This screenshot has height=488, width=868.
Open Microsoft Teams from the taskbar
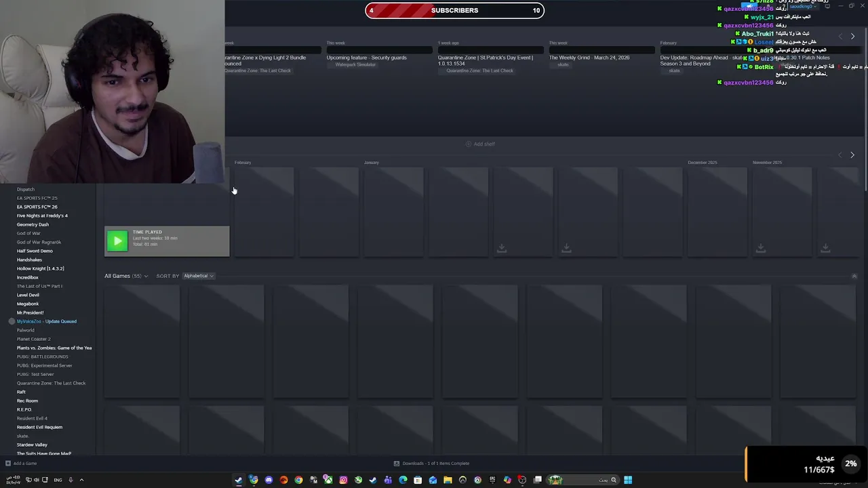click(x=388, y=480)
